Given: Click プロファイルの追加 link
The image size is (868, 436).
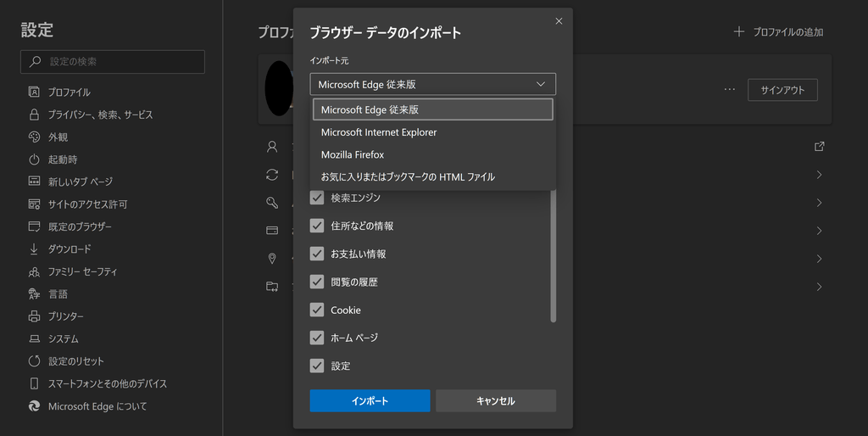Looking at the screenshot, I should pos(787,32).
